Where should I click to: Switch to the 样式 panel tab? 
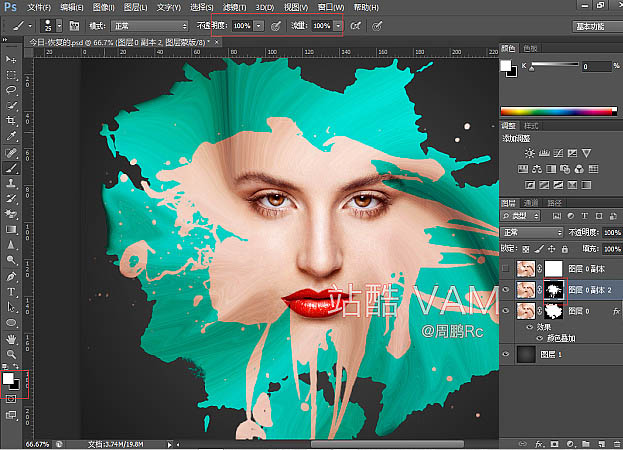click(x=531, y=125)
